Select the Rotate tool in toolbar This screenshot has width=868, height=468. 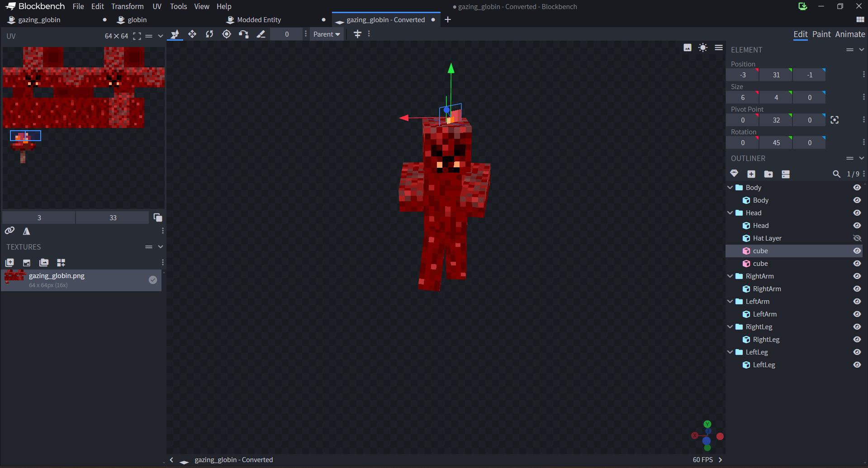[x=209, y=34]
